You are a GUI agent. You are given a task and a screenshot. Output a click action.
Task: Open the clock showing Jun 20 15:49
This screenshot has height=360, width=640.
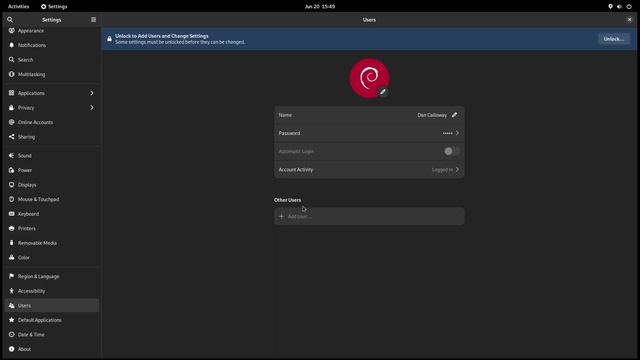pyautogui.click(x=320, y=7)
